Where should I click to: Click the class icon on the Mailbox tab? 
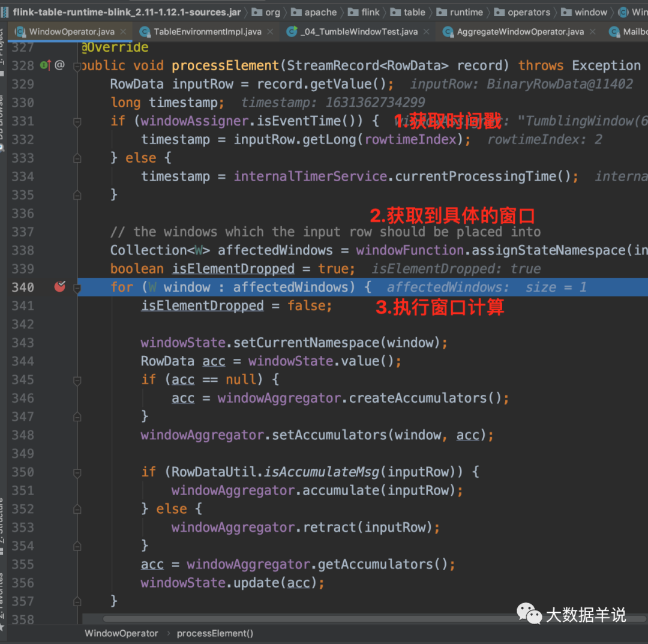(614, 31)
